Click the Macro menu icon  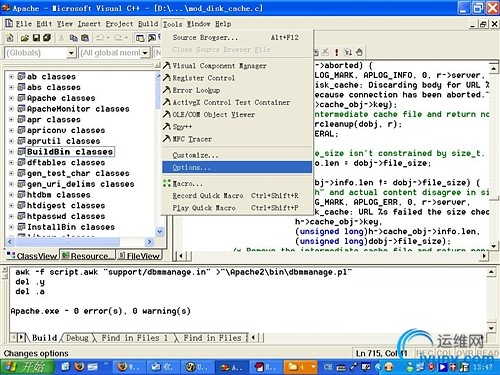(167, 183)
